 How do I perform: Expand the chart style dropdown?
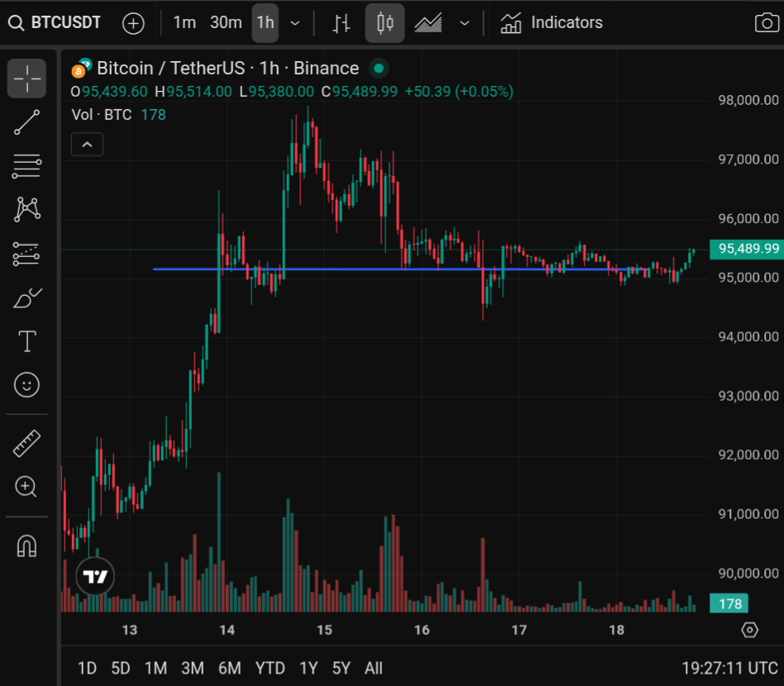(x=465, y=23)
